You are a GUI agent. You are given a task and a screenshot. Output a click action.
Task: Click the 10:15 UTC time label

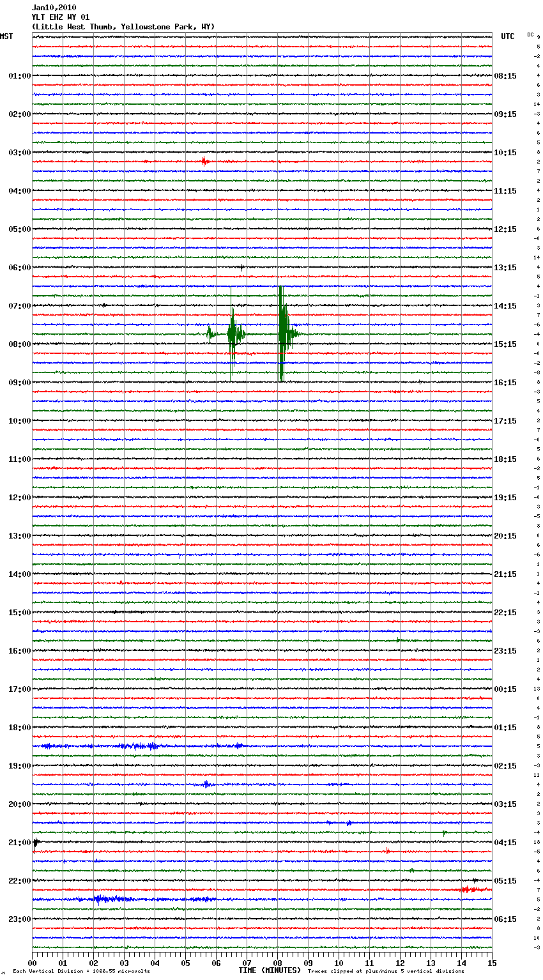coord(505,153)
